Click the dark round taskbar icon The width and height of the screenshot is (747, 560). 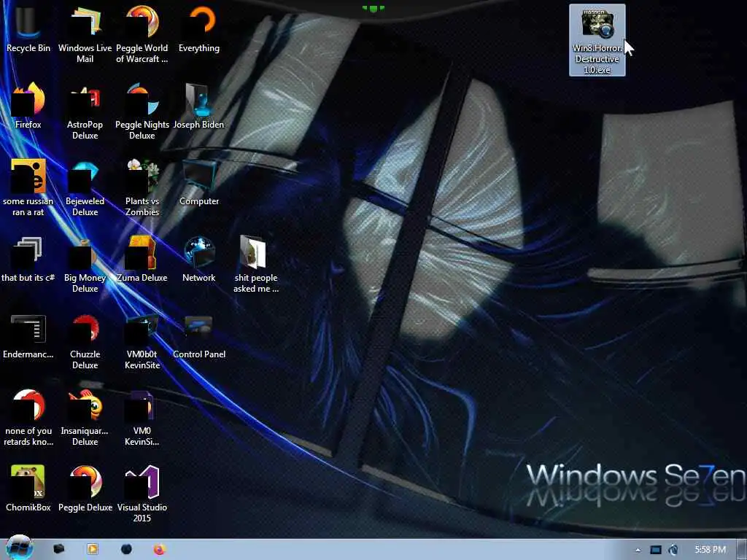(x=126, y=549)
